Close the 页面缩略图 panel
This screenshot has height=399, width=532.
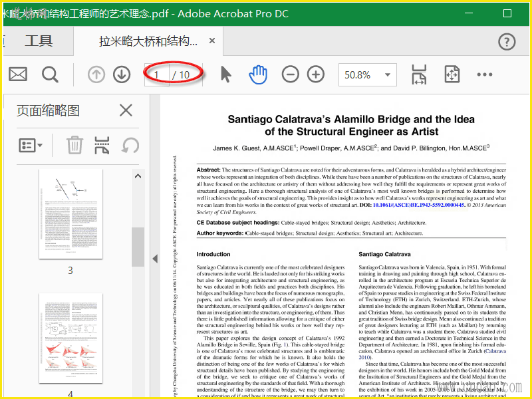pos(126,110)
